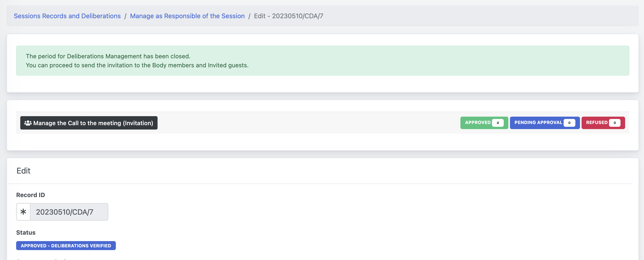Viewport: 644px width, 260px height.
Task: View APPROVED - DELIBERATIONS VERIFIED status badge
Action: click(x=66, y=245)
